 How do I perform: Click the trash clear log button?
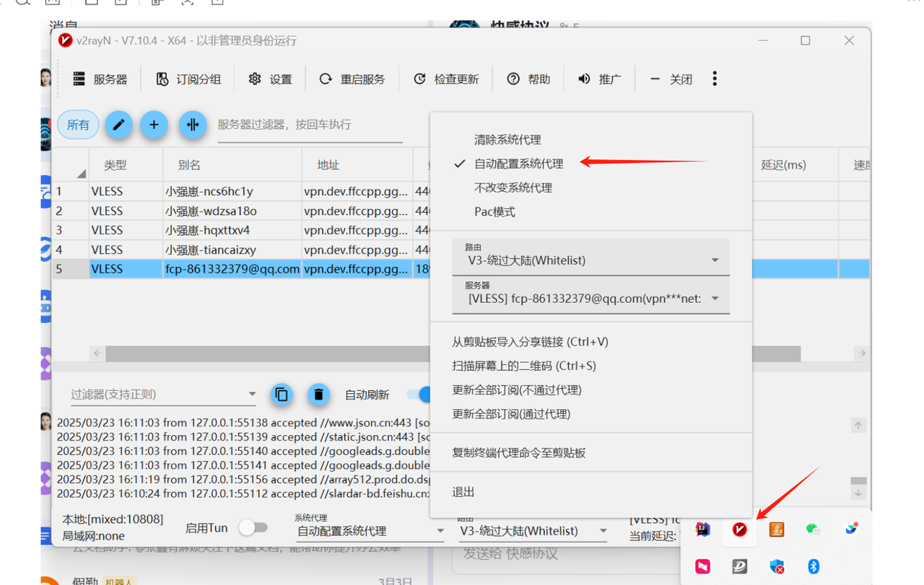(318, 395)
